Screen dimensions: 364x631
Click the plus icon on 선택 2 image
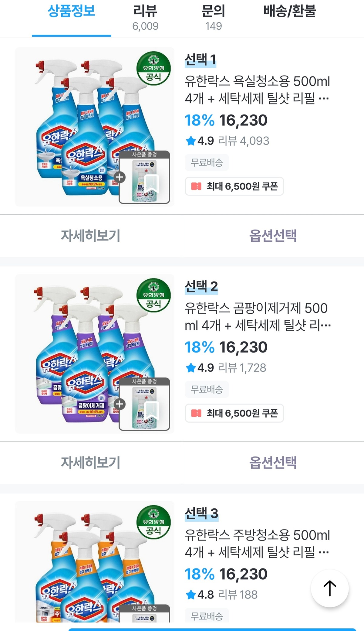[x=120, y=404]
